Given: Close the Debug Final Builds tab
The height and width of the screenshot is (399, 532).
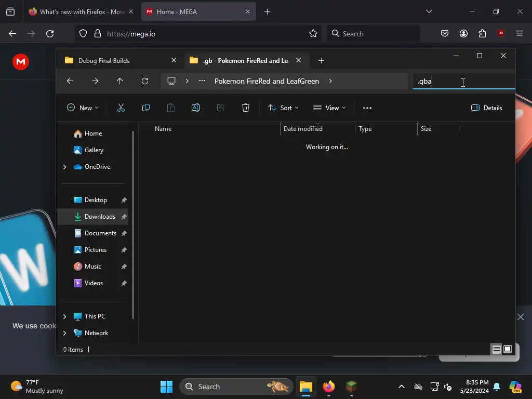Looking at the screenshot, I should (174, 60).
